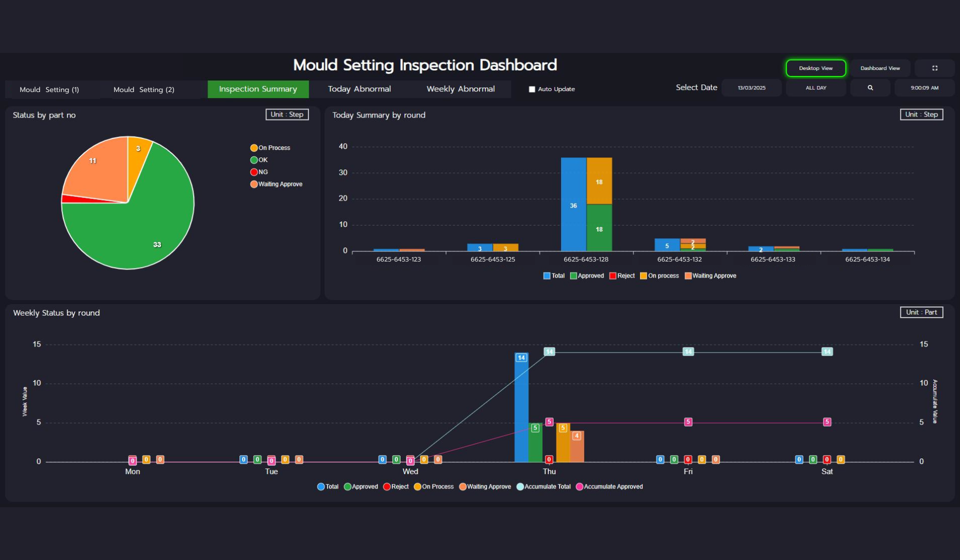Click the fullscreen expand icon

pyautogui.click(x=934, y=68)
